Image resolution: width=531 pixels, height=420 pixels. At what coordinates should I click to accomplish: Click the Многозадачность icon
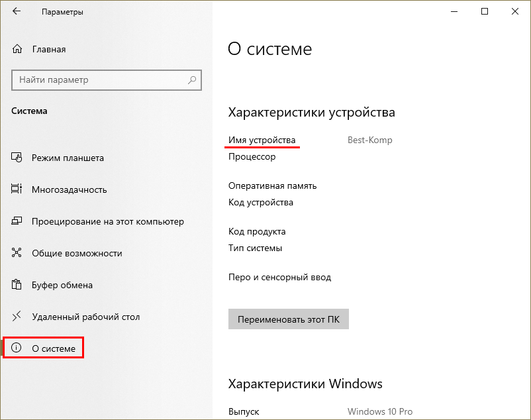[x=18, y=189]
